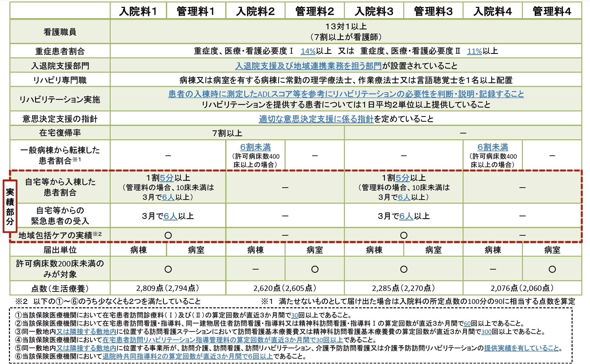The height and width of the screenshot is (364, 590).
Task: Click the 2,620点(2,605点) points cell
Action: (x=285, y=288)
